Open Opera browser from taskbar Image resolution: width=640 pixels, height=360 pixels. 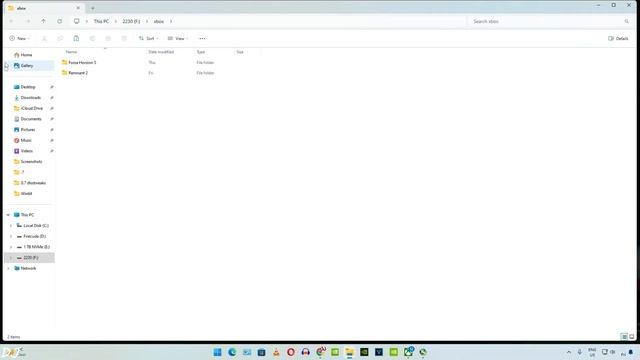(291, 352)
